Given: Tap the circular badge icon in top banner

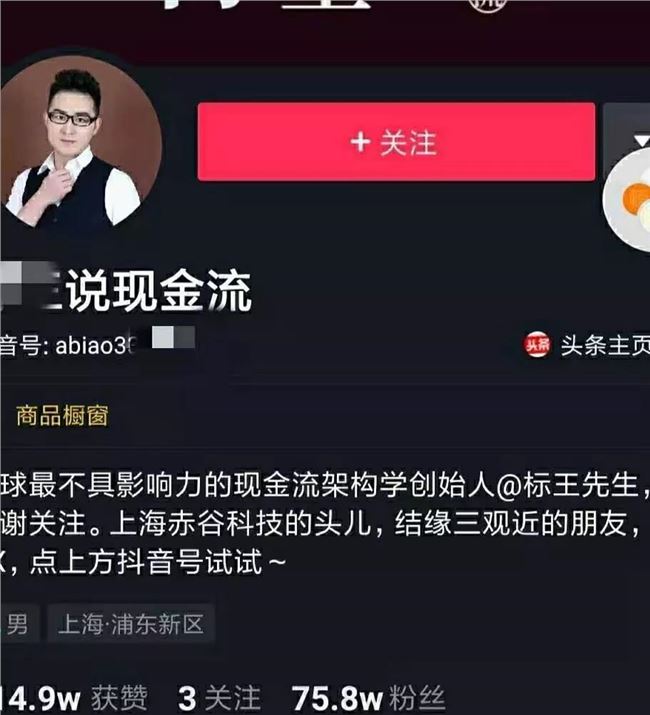Looking at the screenshot, I should click(489, 5).
